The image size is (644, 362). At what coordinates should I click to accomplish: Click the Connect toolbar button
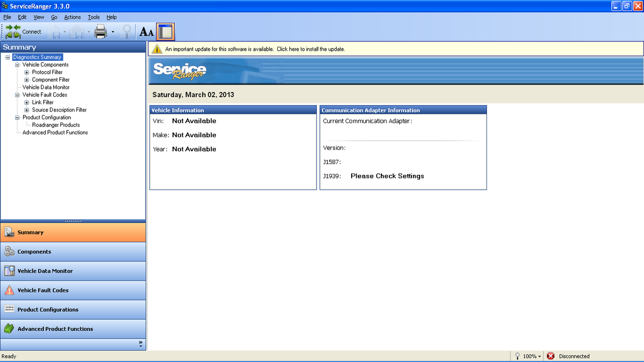pyautogui.click(x=24, y=32)
